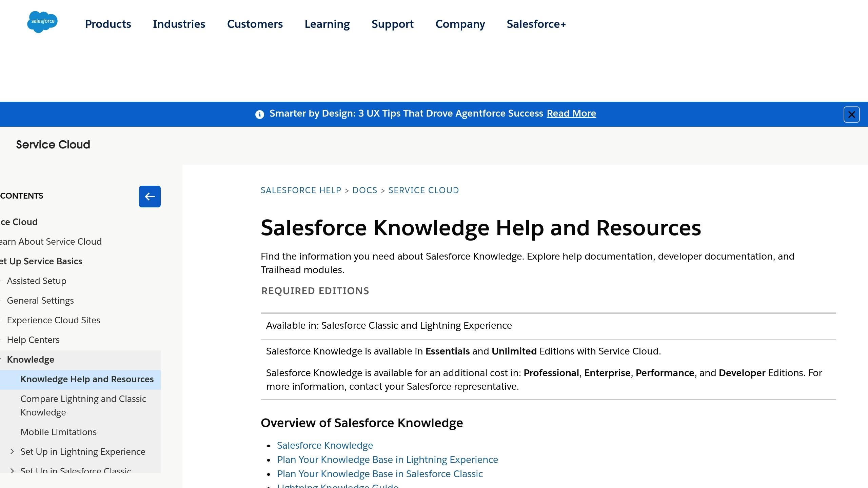
Task: Open Set Up Service Basics in contents
Action: (41, 261)
